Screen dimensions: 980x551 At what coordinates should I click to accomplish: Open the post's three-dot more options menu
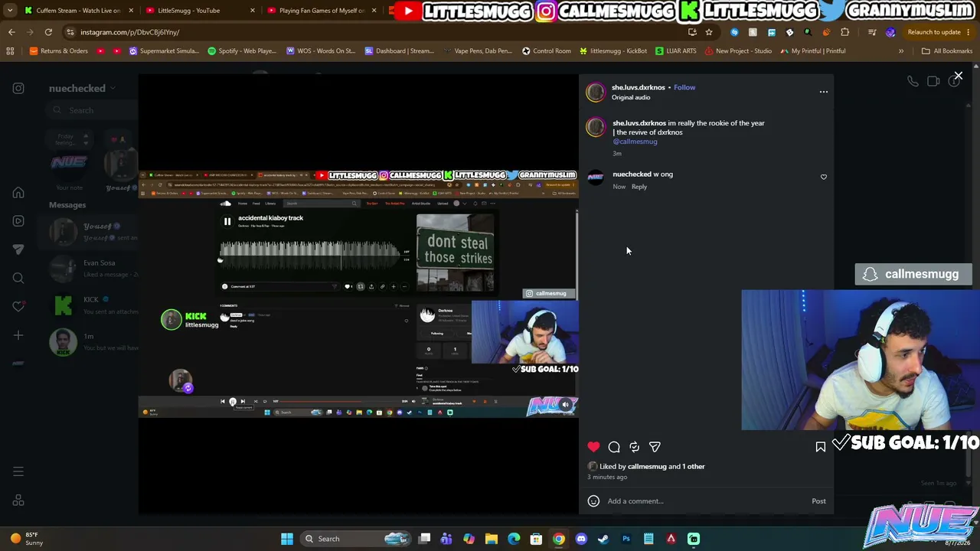824,92
